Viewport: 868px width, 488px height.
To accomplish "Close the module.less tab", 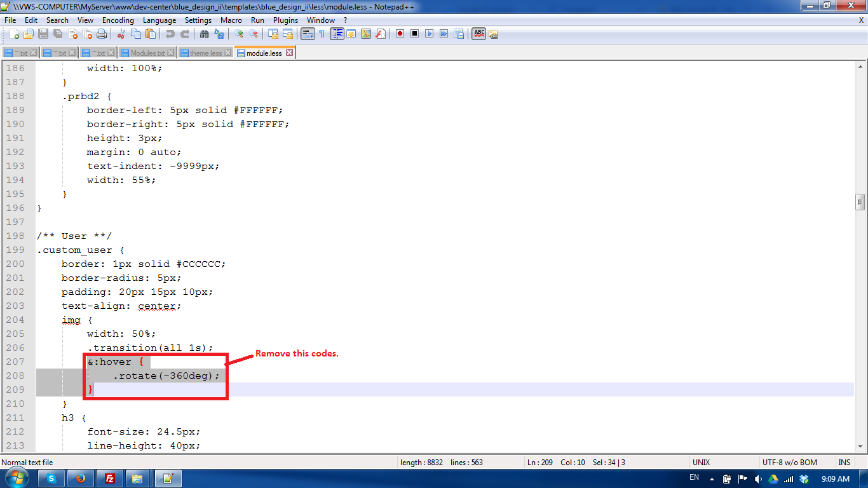I will [x=289, y=53].
